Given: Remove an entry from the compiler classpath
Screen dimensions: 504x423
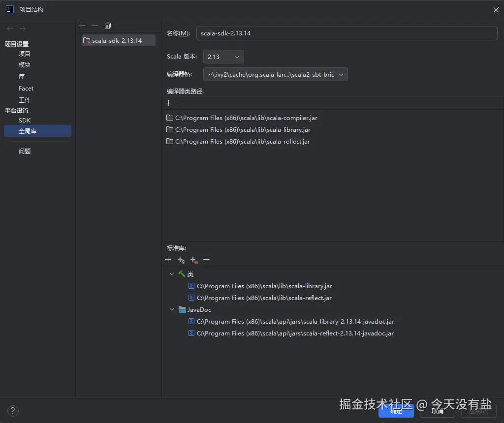Looking at the screenshot, I should coord(180,103).
